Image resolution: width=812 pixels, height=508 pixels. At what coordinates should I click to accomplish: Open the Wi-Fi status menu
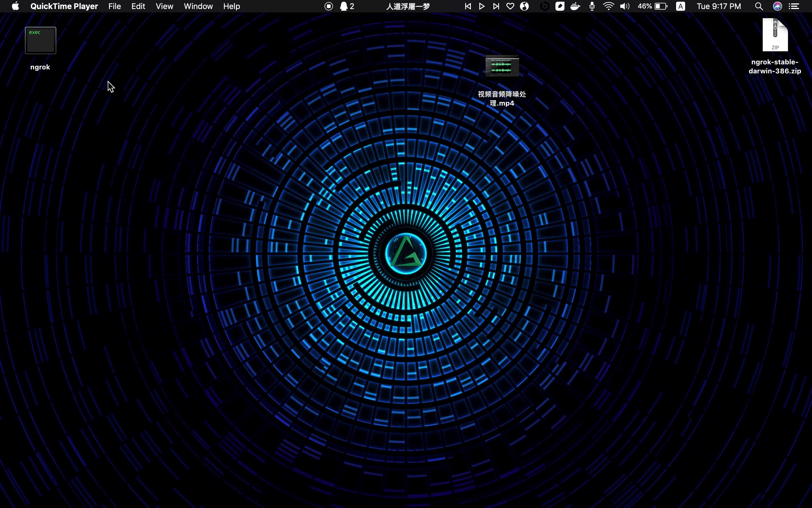pos(608,6)
